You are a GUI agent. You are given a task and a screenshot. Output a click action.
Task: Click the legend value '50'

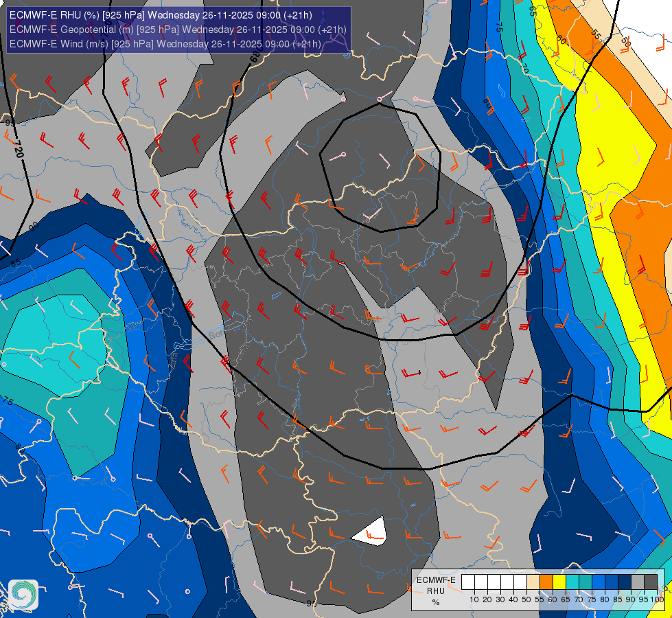click(526, 599)
